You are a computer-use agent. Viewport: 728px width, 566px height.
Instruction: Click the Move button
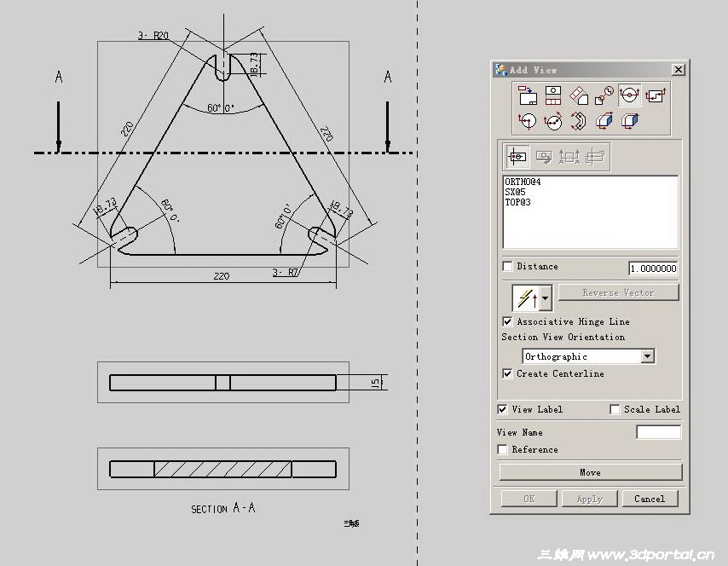(x=591, y=473)
